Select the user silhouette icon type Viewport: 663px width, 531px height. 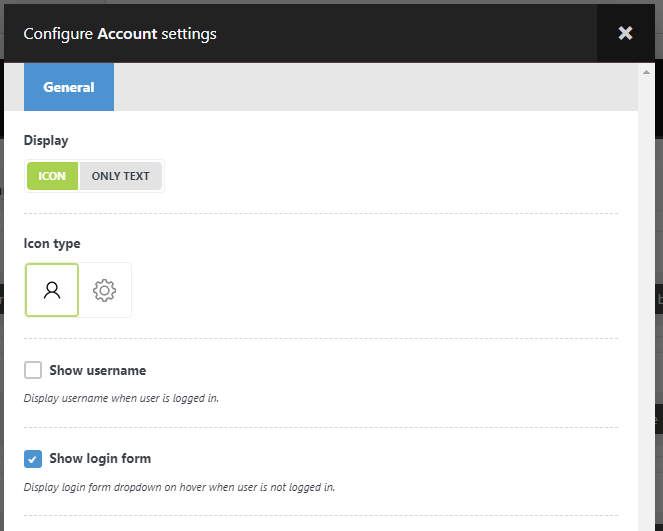pos(52,290)
